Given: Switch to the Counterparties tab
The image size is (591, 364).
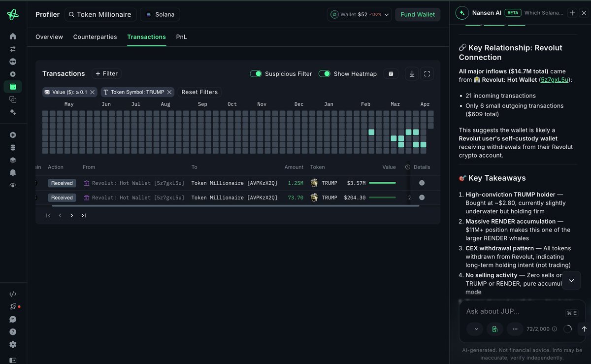Looking at the screenshot, I should [x=95, y=37].
